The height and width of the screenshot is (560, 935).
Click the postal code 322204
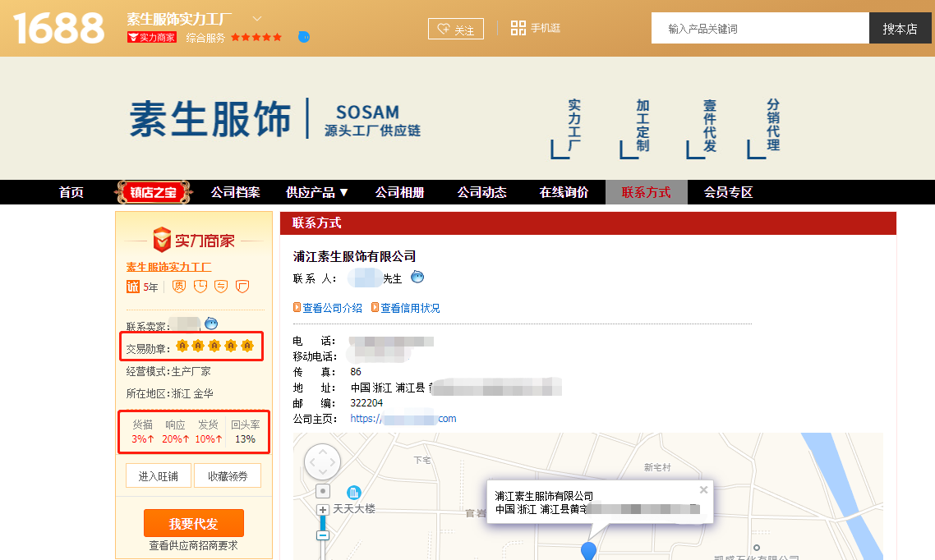pyautogui.click(x=366, y=403)
